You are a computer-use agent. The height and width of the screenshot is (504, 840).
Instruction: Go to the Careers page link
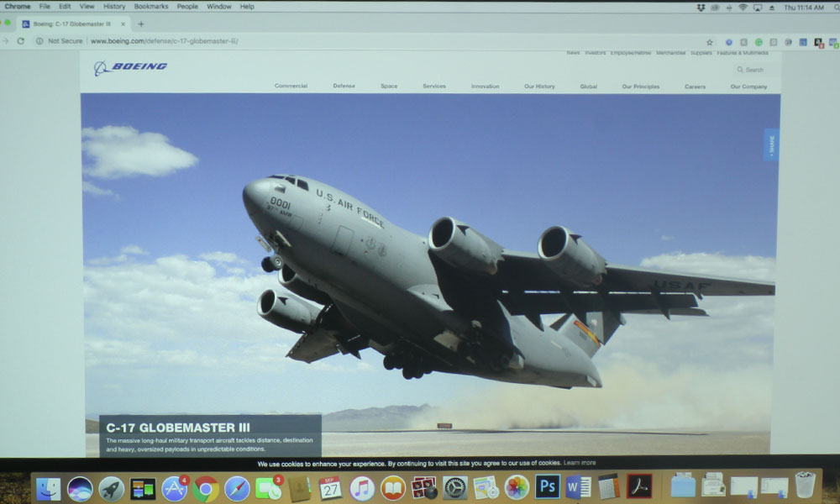tap(695, 87)
